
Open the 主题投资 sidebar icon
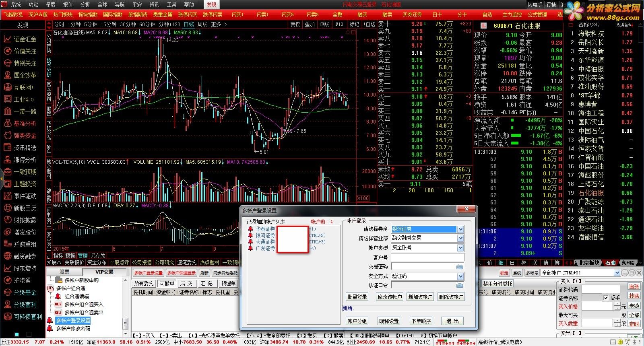7,184
